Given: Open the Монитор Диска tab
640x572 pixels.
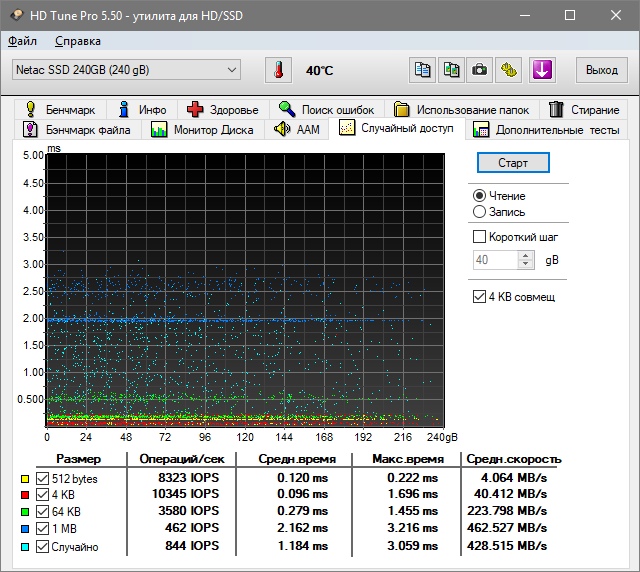Looking at the screenshot, I should pos(202,130).
